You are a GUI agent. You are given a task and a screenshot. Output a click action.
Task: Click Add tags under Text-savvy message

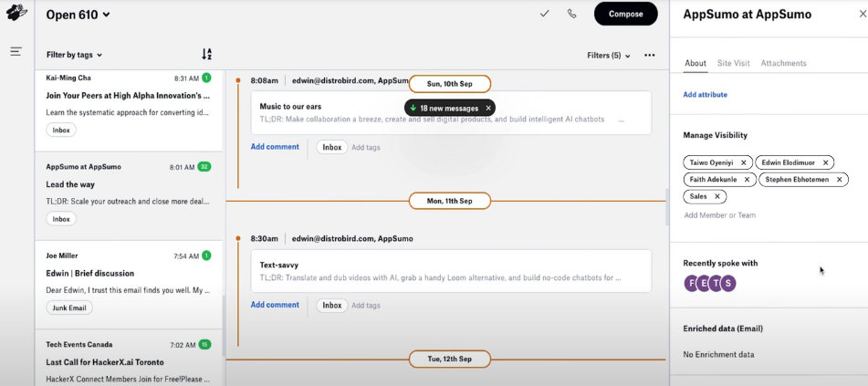(x=366, y=305)
